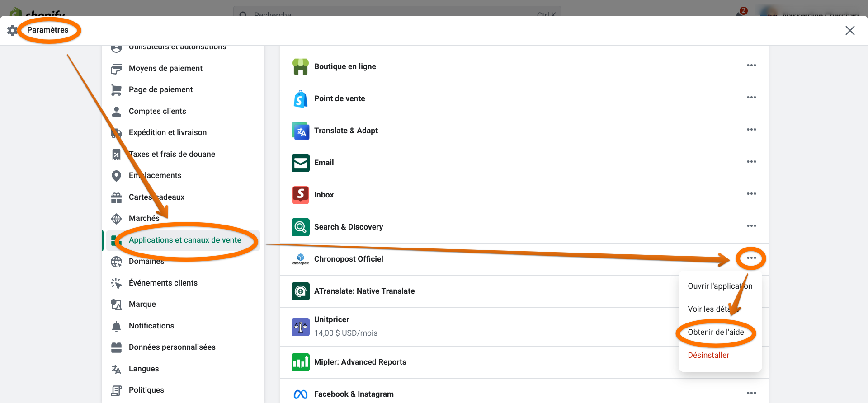Viewport: 868px width, 403px height.
Task: Click the Unitpricer scales icon
Action: pyautogui.click(x=301, y=327)
